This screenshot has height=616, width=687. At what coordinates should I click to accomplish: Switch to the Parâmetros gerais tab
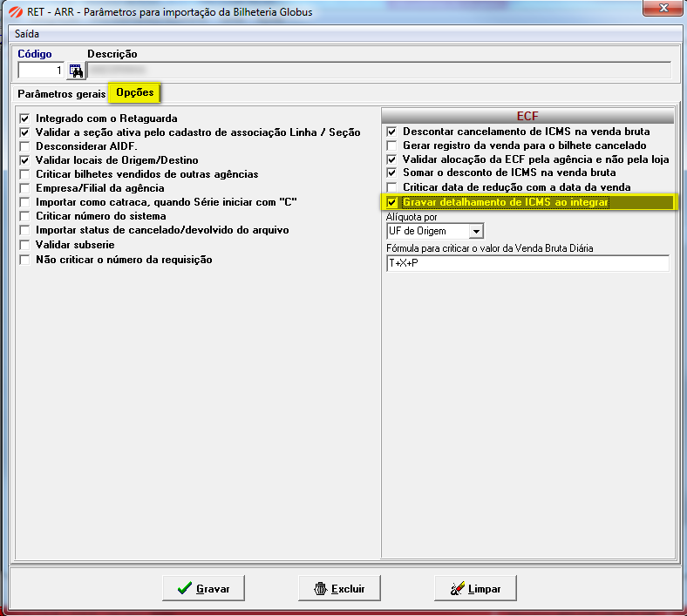(62, 94)
